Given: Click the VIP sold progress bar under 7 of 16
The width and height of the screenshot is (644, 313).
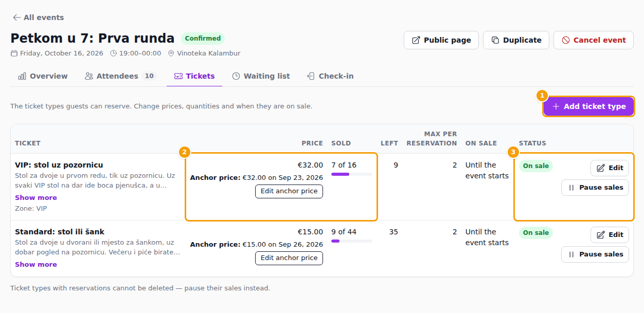Looking at the screenshot, I should [x=352, y=174].
